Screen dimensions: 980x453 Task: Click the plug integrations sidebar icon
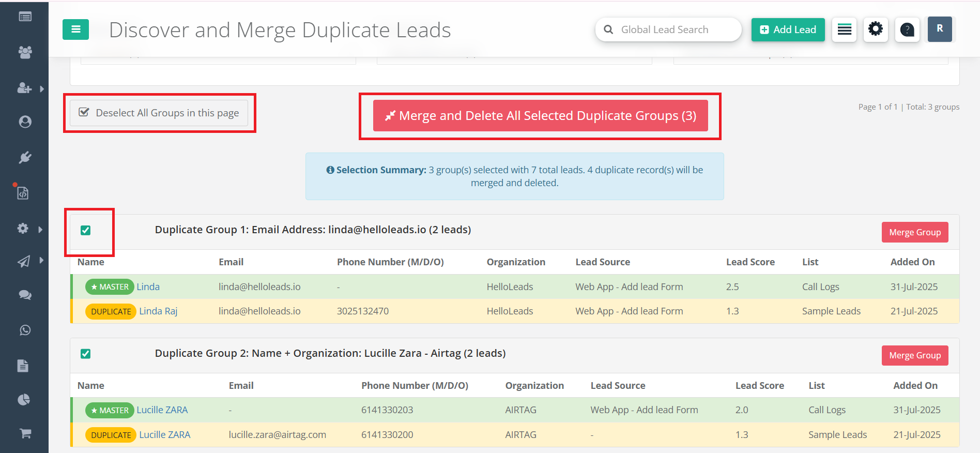(x=25, y=157)
